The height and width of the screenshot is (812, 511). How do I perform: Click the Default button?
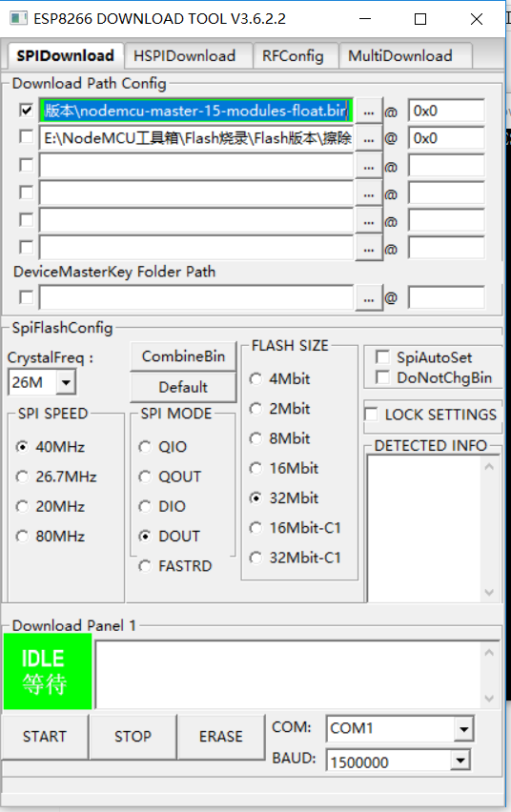pyautogui.click(x=183, y=387)
